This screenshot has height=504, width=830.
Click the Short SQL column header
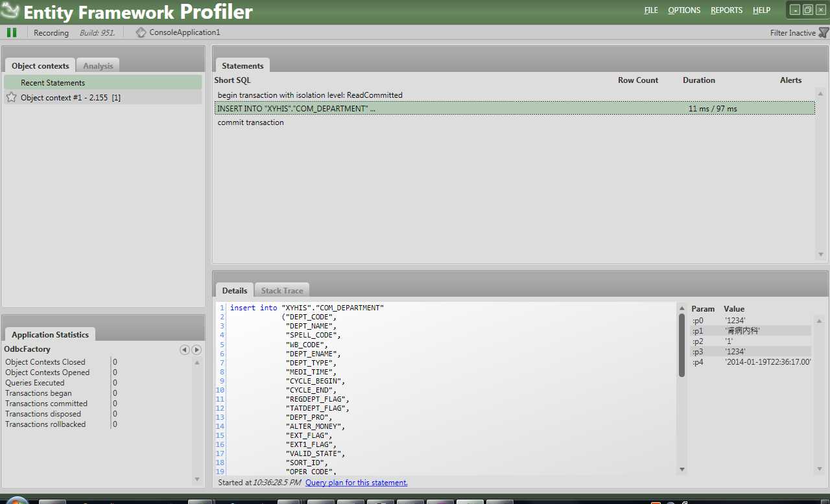[x=233, y=80]
